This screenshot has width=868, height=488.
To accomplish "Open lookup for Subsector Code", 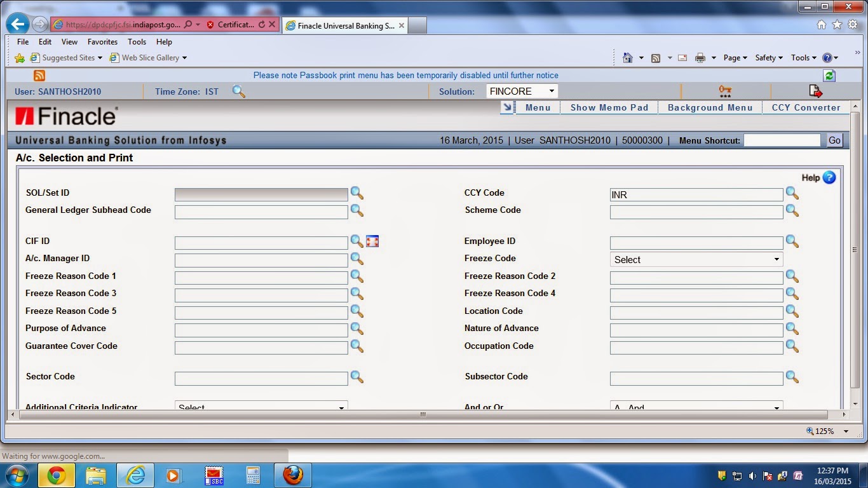I will (792, 377).
